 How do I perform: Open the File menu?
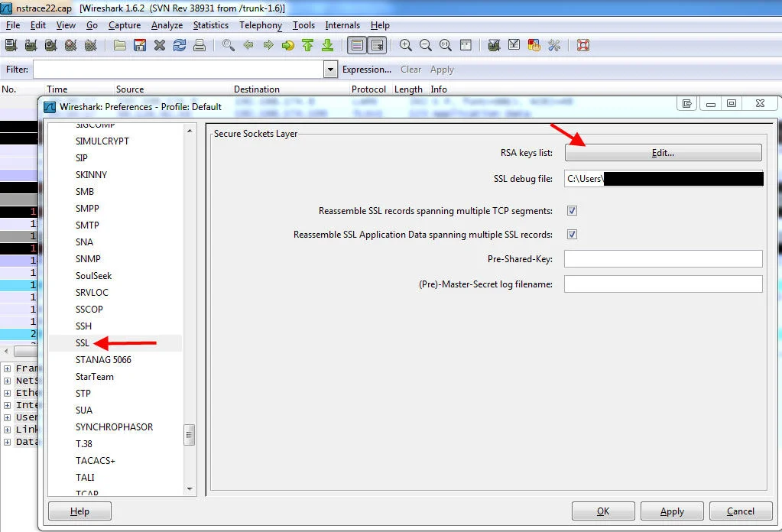(13, 25)
